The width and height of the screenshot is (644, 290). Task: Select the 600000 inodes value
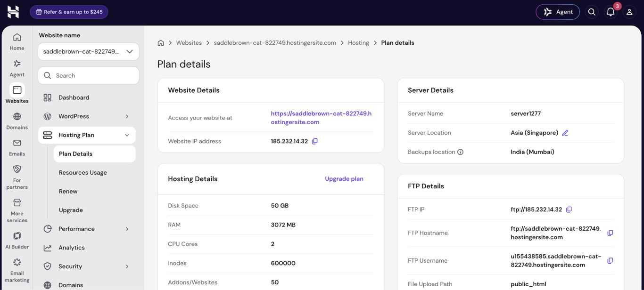pyautogui.click(x=283, y=263)
